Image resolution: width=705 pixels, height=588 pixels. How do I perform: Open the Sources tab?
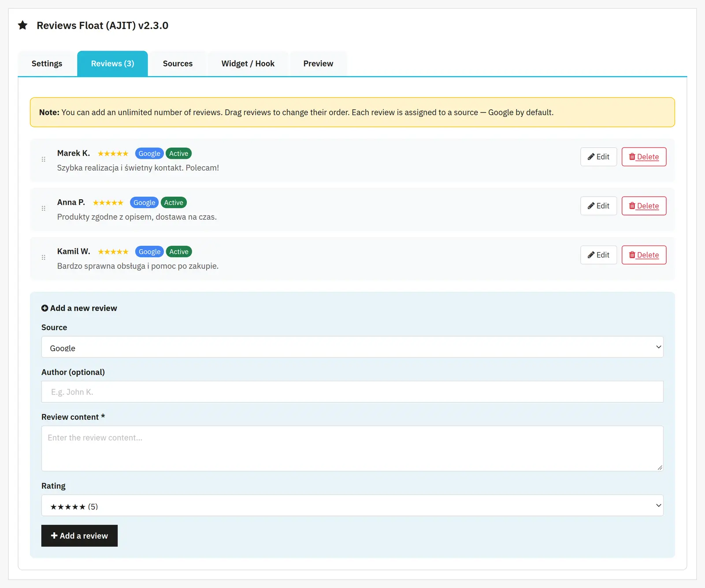pos(178,63)
